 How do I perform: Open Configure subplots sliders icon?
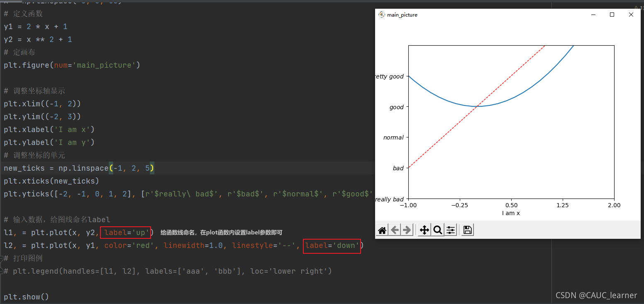(451, 230)
